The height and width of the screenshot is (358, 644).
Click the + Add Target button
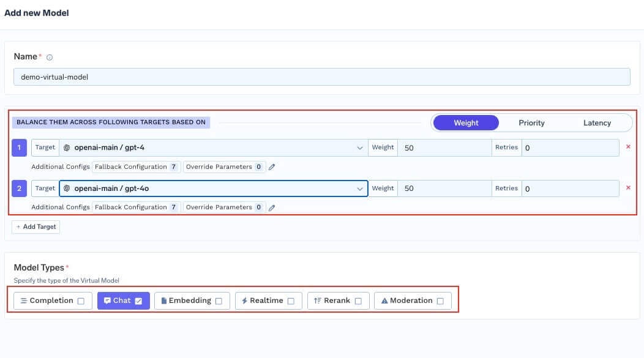(x=36, y=226)
